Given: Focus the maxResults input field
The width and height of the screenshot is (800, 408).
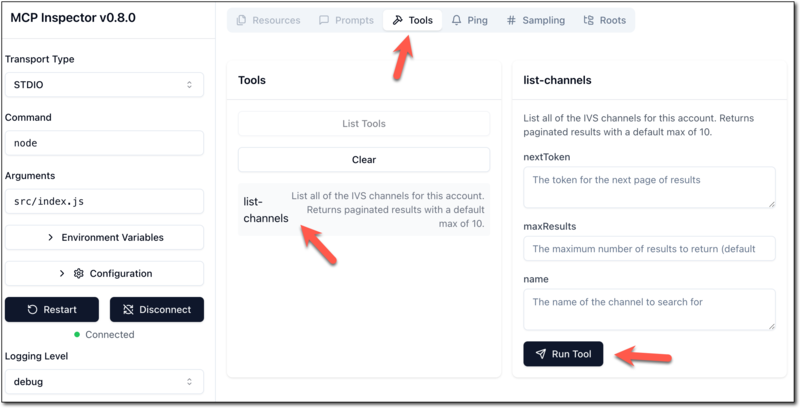Looking at the screenshot, I should [x=649, y=248].
